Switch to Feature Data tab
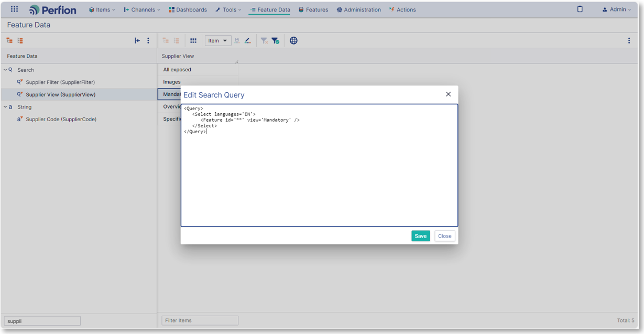Image resolution: width=644 pixels, height=334 pixels. point(270,9)
